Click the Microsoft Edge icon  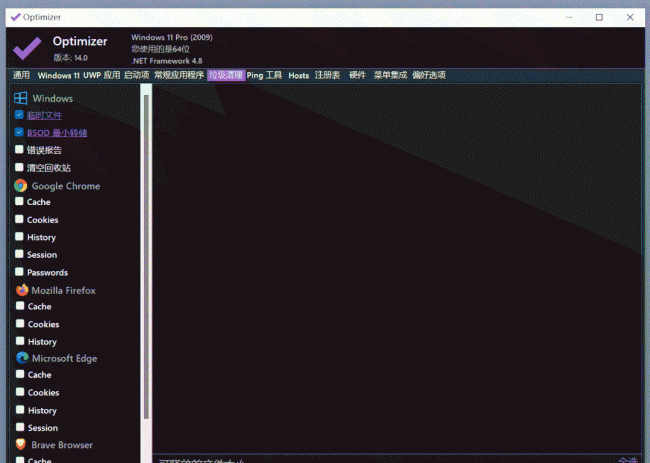click(22, 358)
